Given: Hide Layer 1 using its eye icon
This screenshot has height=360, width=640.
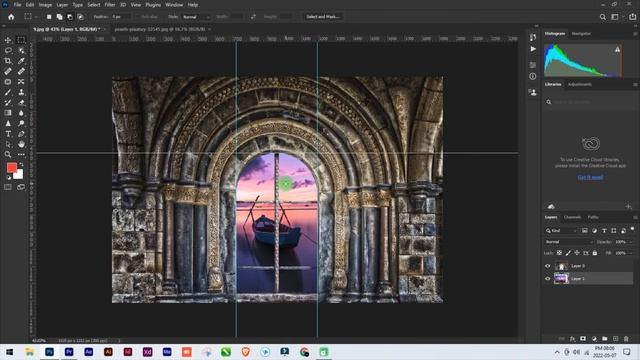Looking at the screenshot, I should point(548,279).
